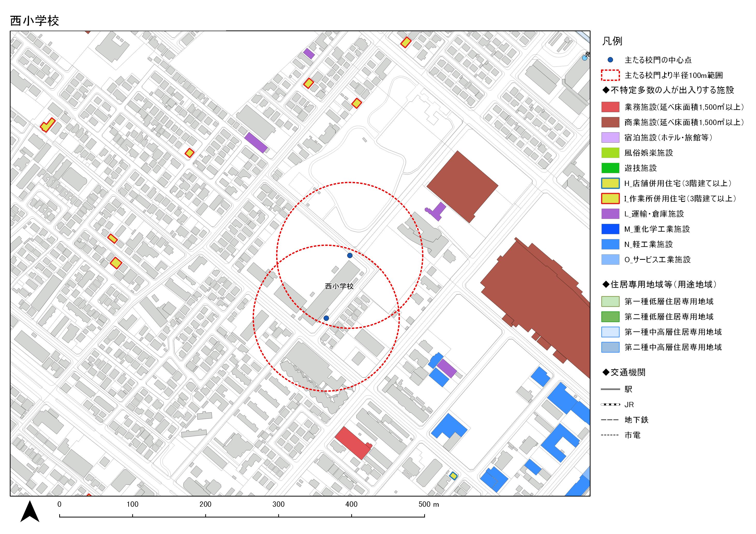Click the lower school gate blue point
Viewport: 756px width, 534px height.
point(326,318)
